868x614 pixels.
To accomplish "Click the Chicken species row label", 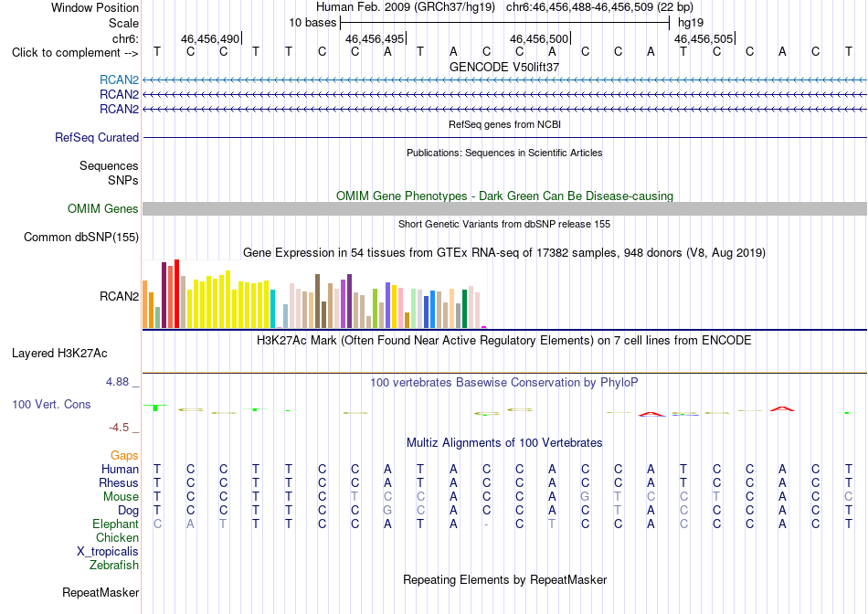I will [x=117, y=537].
